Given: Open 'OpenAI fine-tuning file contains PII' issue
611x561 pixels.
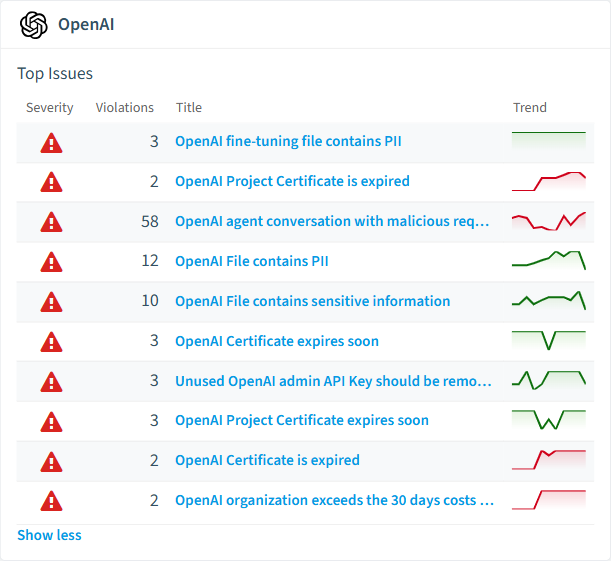Looking at the screenshot, I should pyautogui.click(x=288, y=141).
